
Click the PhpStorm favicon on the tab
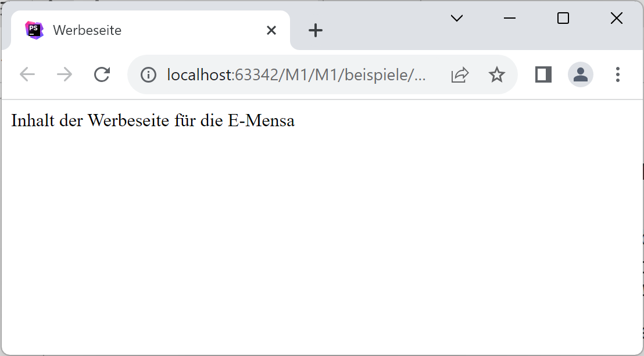click(x=34, y=30)
